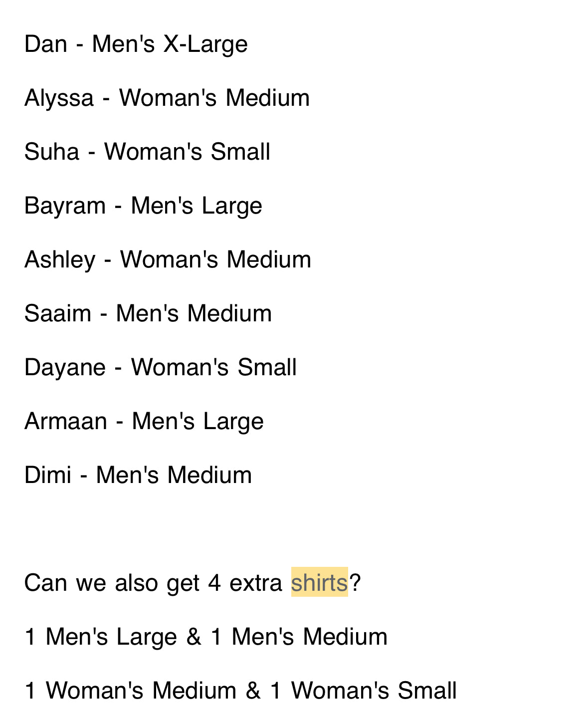
Task: Click the "Dan - Men's X-Large" line
Action: click(x=136, y=44)
